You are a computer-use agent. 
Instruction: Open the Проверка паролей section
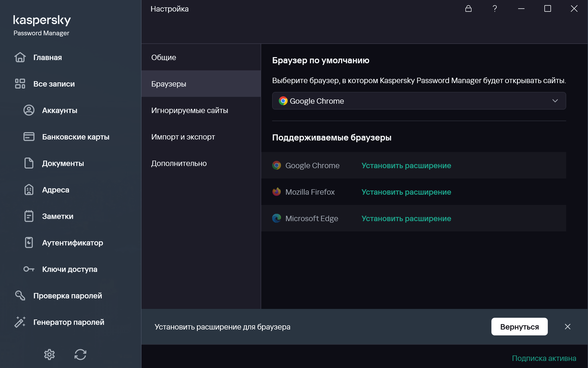pos(67,295)
